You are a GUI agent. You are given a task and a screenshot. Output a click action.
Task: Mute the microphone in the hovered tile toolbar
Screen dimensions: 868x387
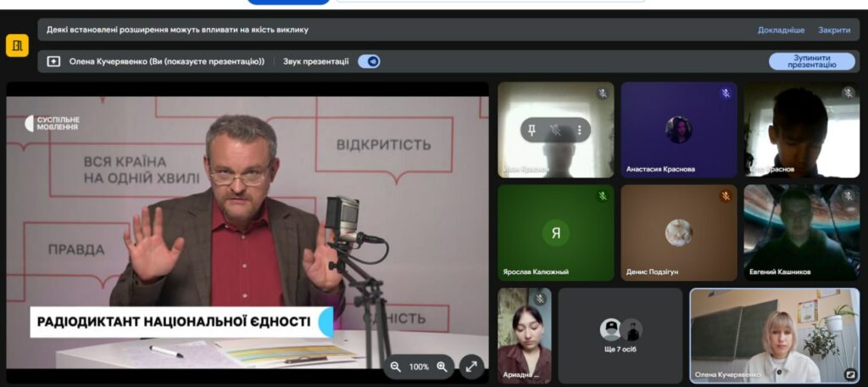click(555, 130)
